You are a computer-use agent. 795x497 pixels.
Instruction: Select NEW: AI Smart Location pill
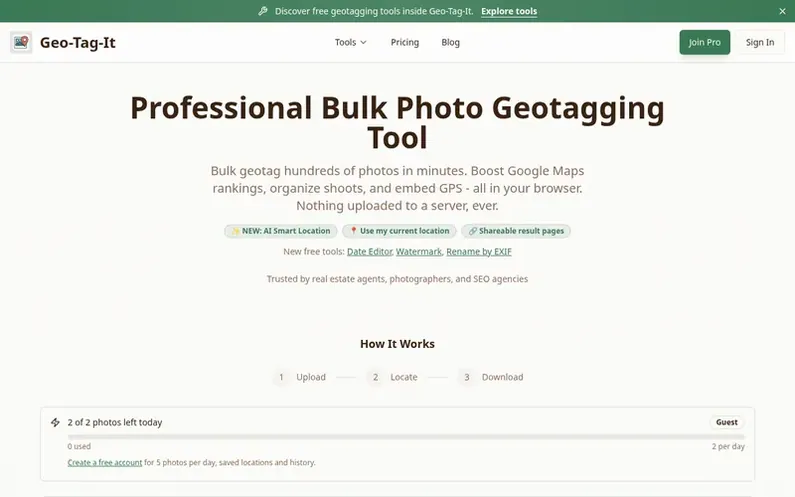tap(281, 231)
